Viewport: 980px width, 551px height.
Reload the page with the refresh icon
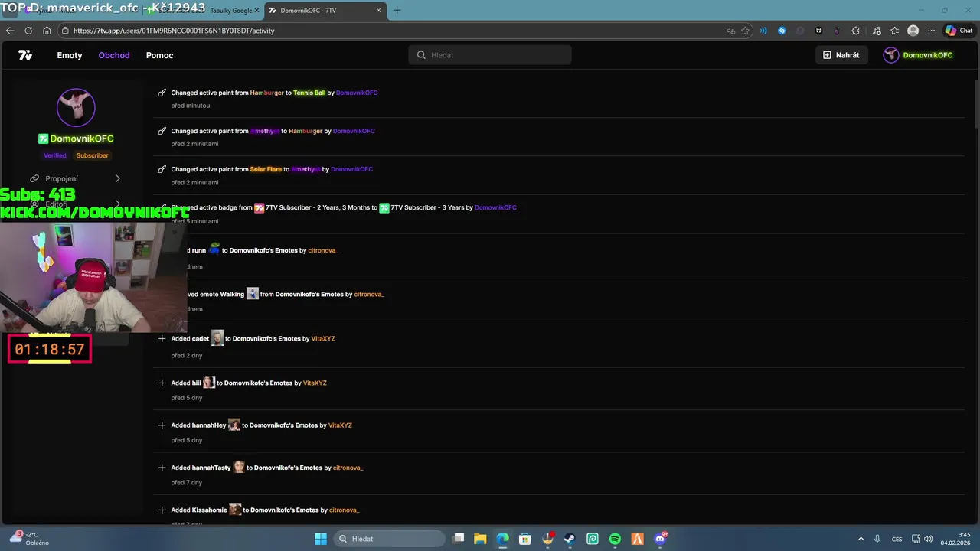tap(28, 31)
